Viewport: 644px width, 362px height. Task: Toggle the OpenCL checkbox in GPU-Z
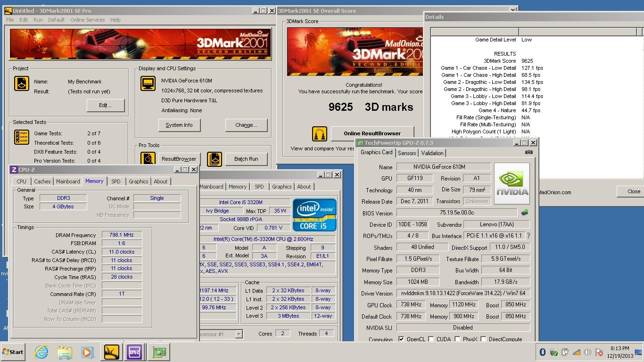401,339
